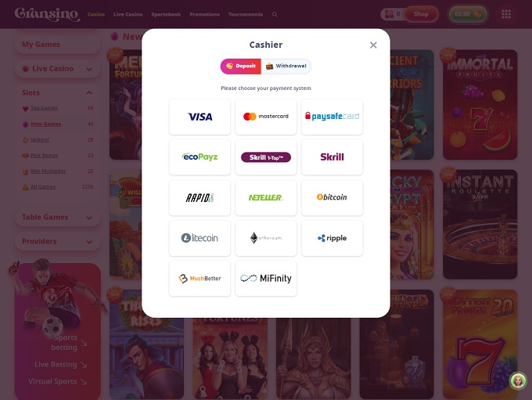Image resolution: width=532 pixels, height=400 pixels.
Task: Switch cashier to Withdrawal mode
Action: coord(286,67)
